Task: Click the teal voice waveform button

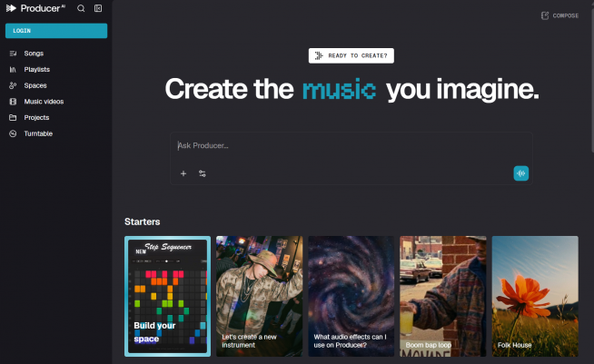Action: (x=520, y=173)
